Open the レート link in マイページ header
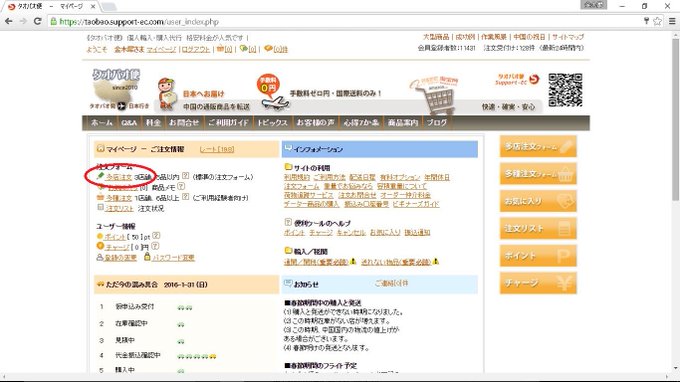The width and height of the screenshot is (680, 382). (x=217, y=149)
